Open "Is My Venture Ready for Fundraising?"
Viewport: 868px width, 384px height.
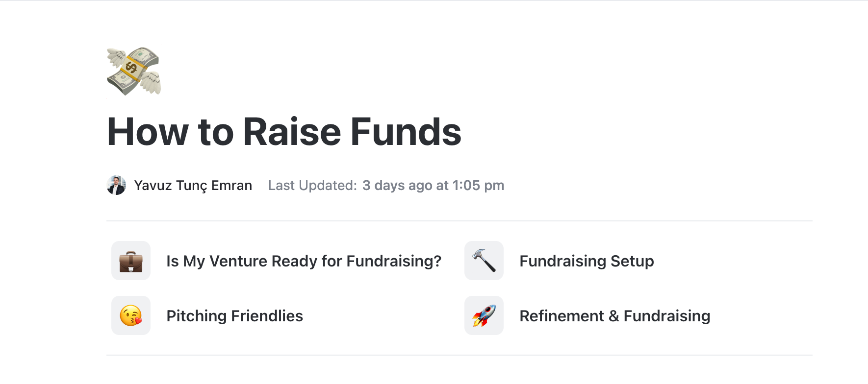click(304, 261)
